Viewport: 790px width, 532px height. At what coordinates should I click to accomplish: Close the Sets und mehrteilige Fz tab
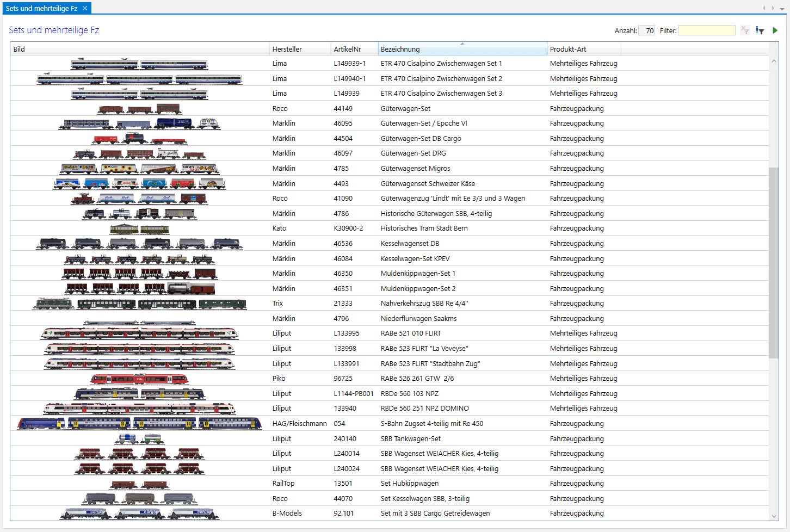85,8
